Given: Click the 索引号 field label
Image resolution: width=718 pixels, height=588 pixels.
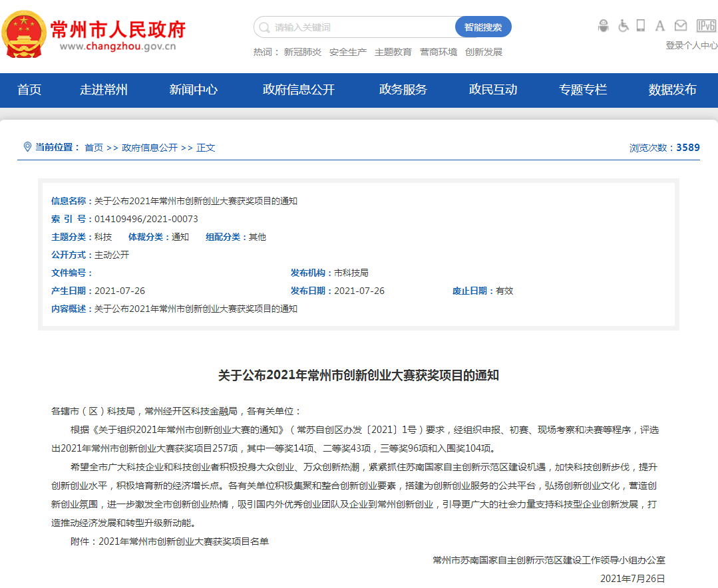Looking at the screenshot, I should point(71,220).
